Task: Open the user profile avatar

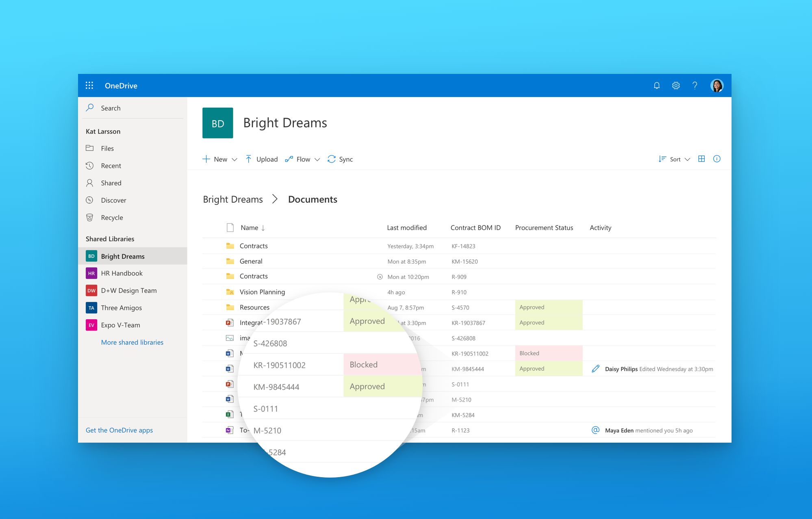Action: click(x=717, y=85)
